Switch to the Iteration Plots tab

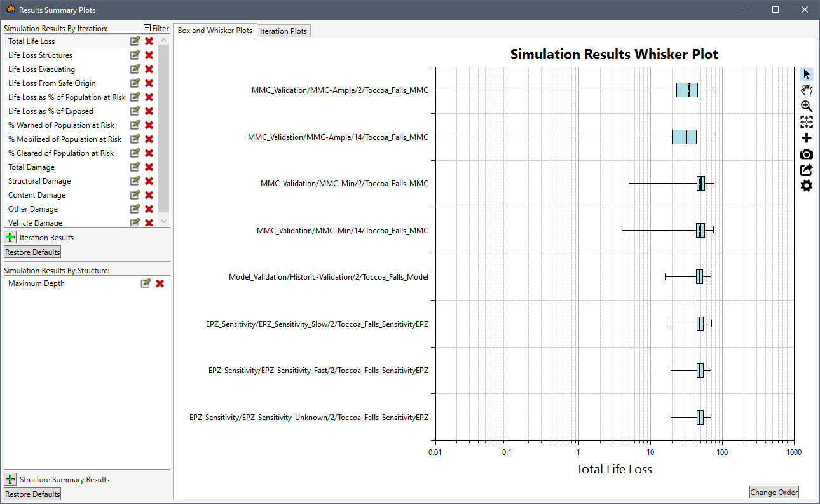[284, 31]
